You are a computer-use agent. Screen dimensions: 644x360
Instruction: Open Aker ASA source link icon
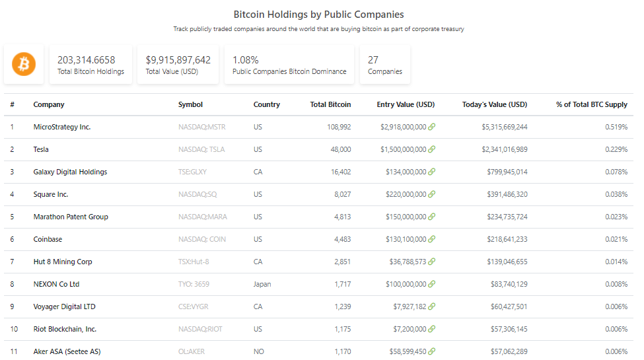click(432, 351)
